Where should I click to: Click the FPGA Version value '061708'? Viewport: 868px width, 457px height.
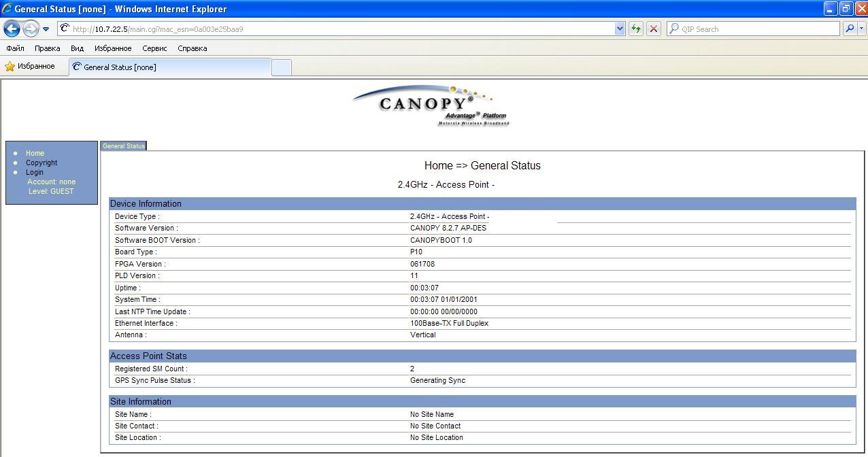pos(422,264)
